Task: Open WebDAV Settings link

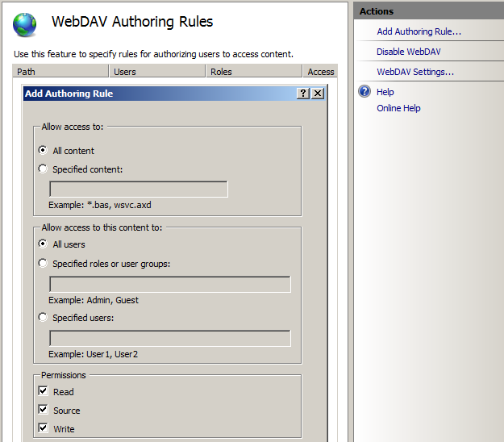Action: (415, 72)
